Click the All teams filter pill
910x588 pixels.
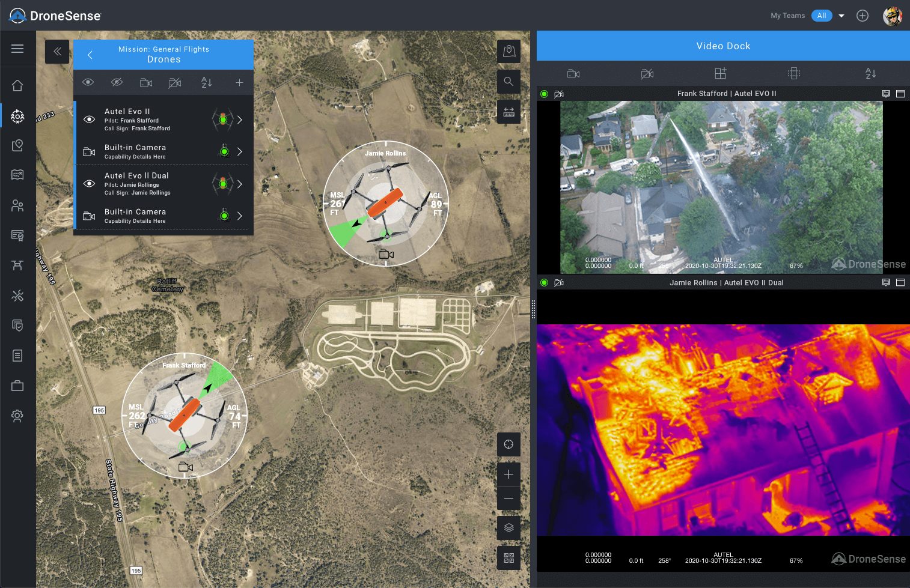click(x=821, y=16)
